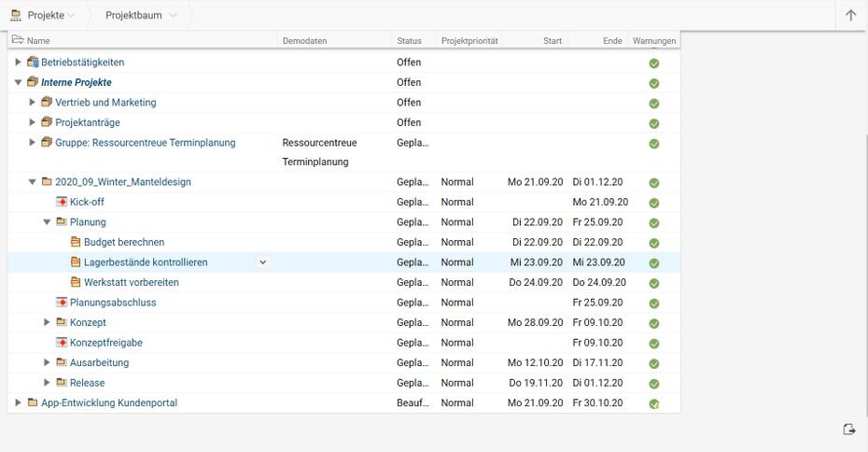Open the Projektbaum breadcrumb dropdown

(173, 16)
